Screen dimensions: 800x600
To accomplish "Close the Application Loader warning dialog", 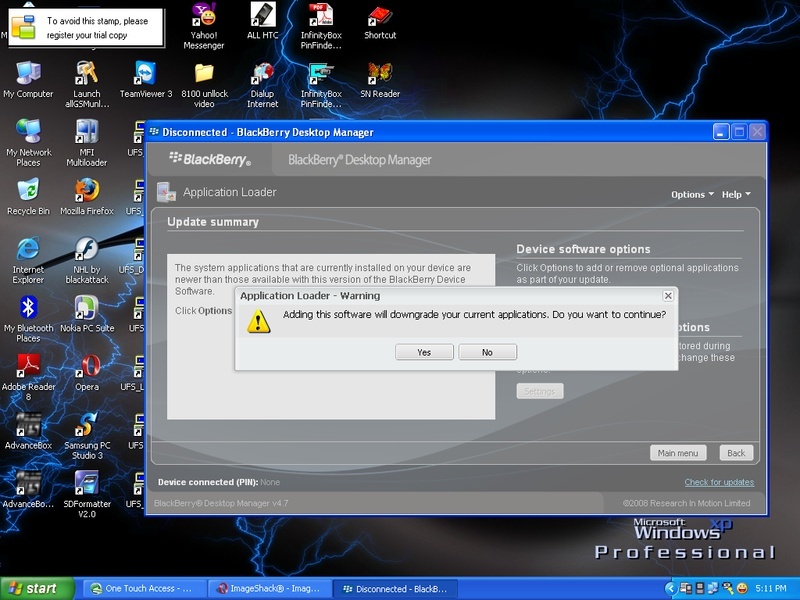I will (x=668, y=295).
